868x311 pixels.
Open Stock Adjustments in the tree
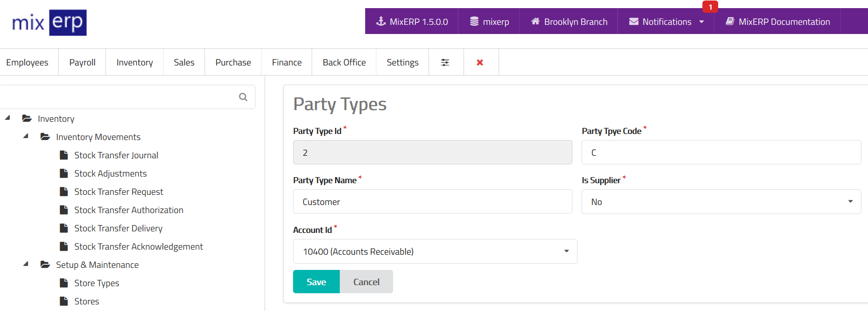[110, 174]
